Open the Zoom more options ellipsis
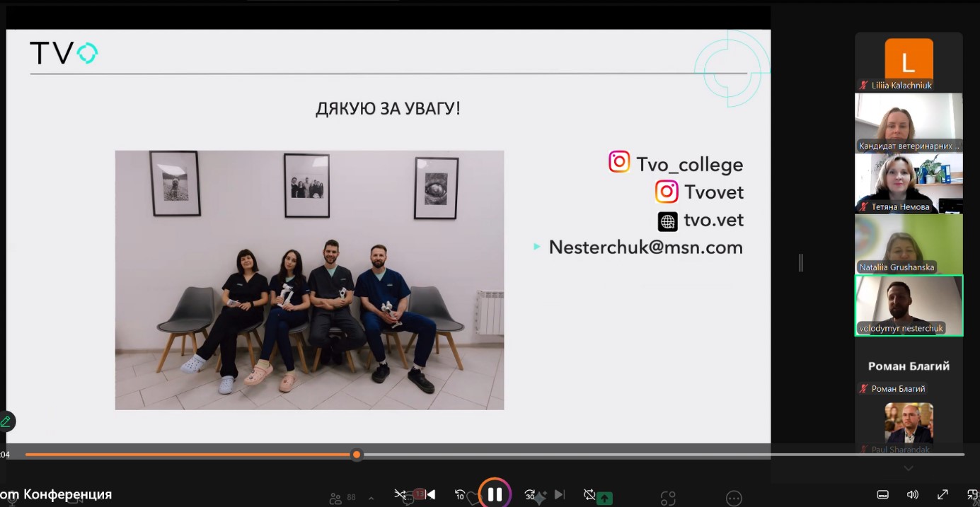This screenshot has height=507, width=980. coord(734,499)
